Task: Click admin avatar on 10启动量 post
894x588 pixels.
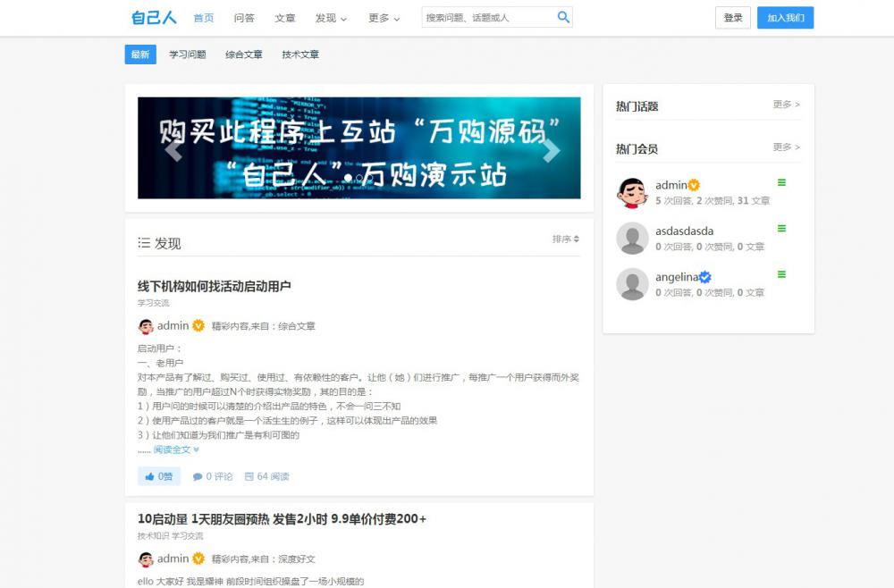Action: point(146,559)
